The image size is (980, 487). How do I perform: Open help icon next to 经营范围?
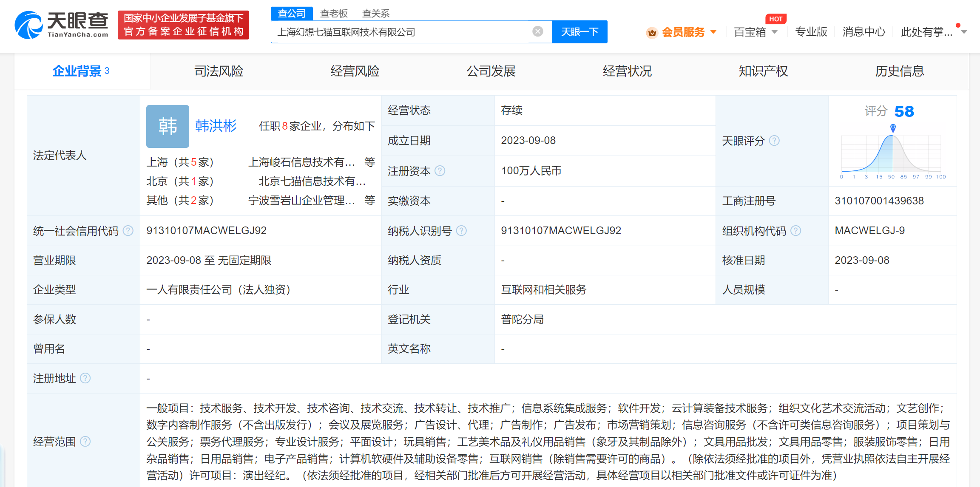(x=85, y=442)
